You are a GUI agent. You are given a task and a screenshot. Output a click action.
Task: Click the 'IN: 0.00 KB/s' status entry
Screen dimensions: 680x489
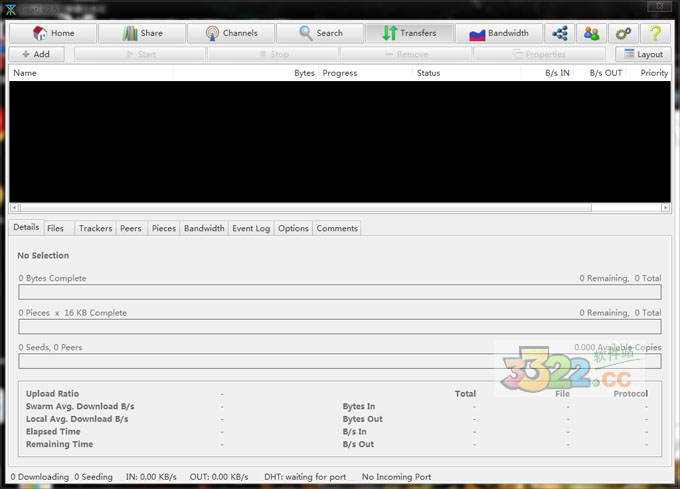click(151, 477)
